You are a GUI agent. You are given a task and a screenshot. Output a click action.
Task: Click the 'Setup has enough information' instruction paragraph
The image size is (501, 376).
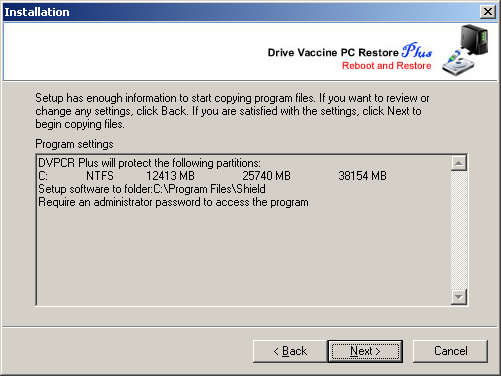232,111
